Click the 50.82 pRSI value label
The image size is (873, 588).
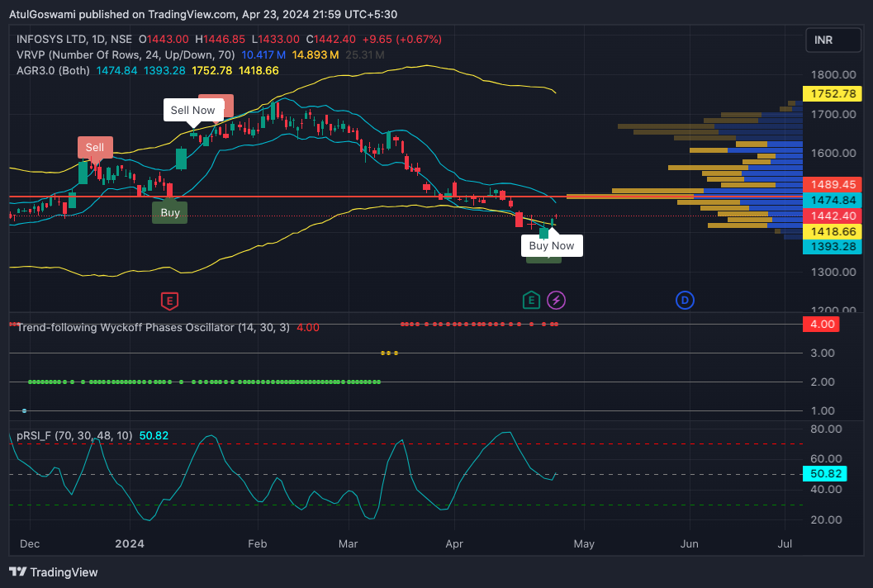point(825,474)
